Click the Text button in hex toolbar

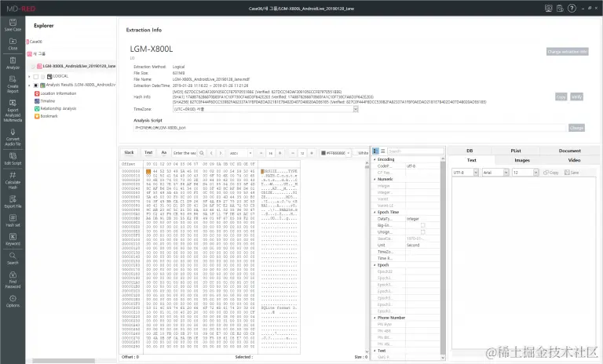pos(148,153)
